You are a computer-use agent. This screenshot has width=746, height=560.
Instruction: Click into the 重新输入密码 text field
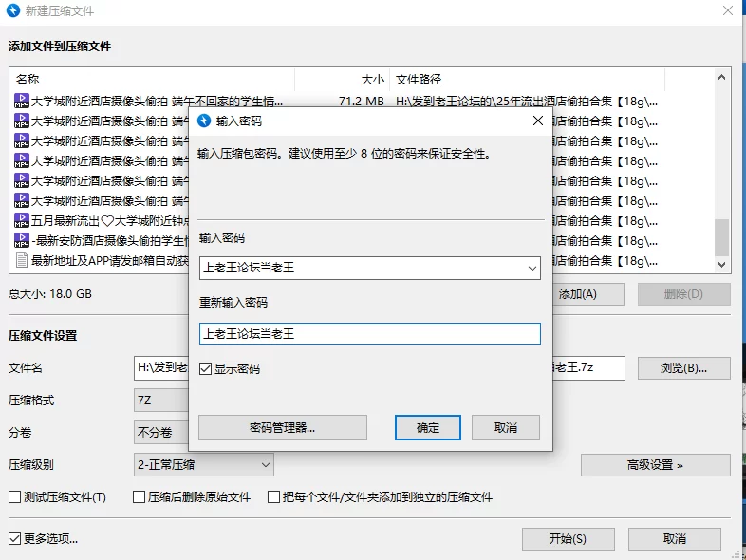(369, 333)
